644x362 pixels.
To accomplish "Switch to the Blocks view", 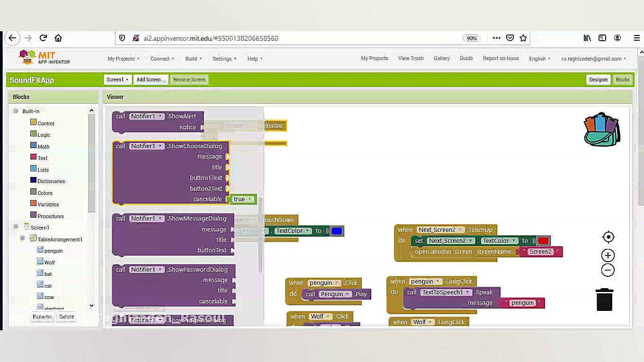I will click(x=623, y=79).
